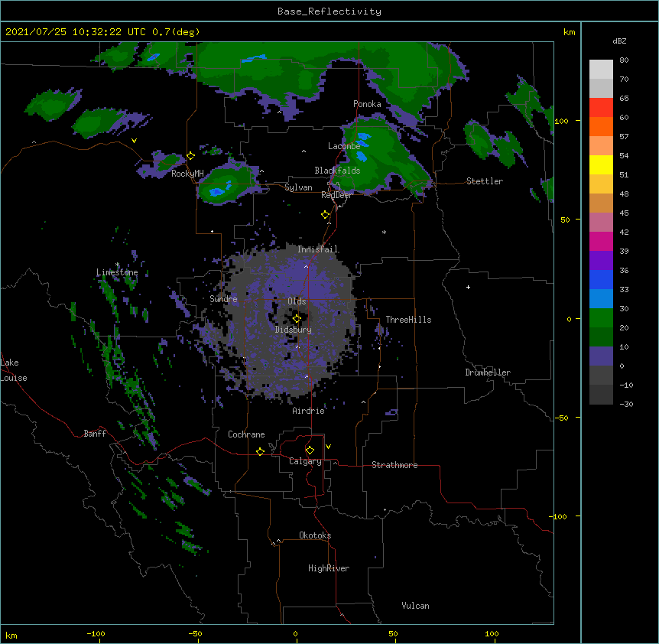The width and height of the screenshot is (659, 644).
Task: Click the km unit label at top-right
Action: point(570,32)
